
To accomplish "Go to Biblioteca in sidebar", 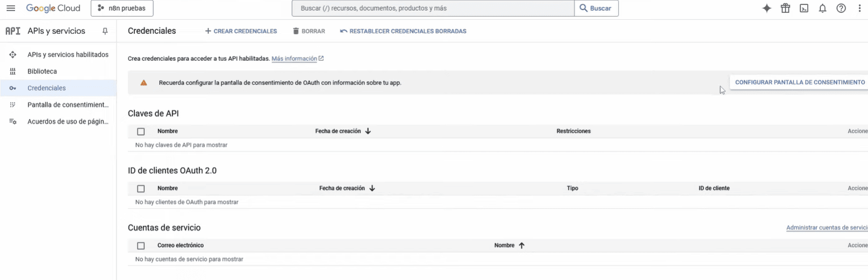I will click(x=42, y=71).
